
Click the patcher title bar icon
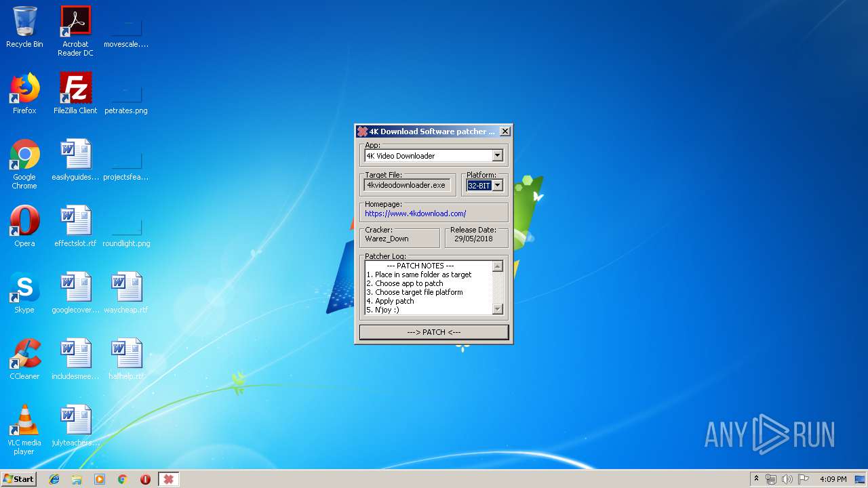point(363,131)
